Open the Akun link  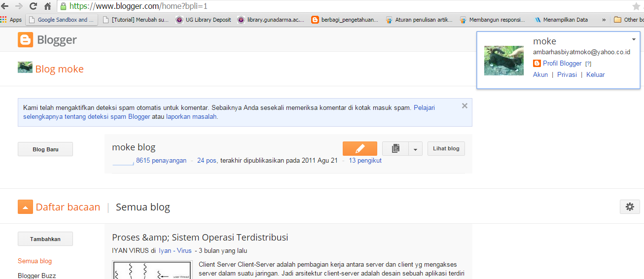pyautogui.click(x=540, y=75)
